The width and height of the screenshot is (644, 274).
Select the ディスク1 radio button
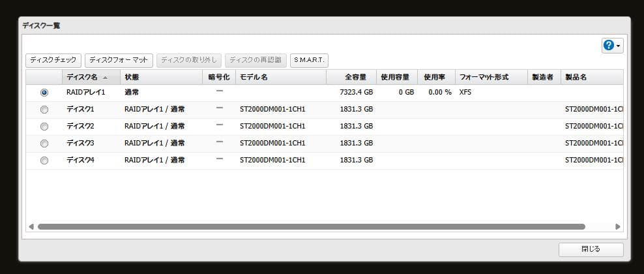point(44,110)
